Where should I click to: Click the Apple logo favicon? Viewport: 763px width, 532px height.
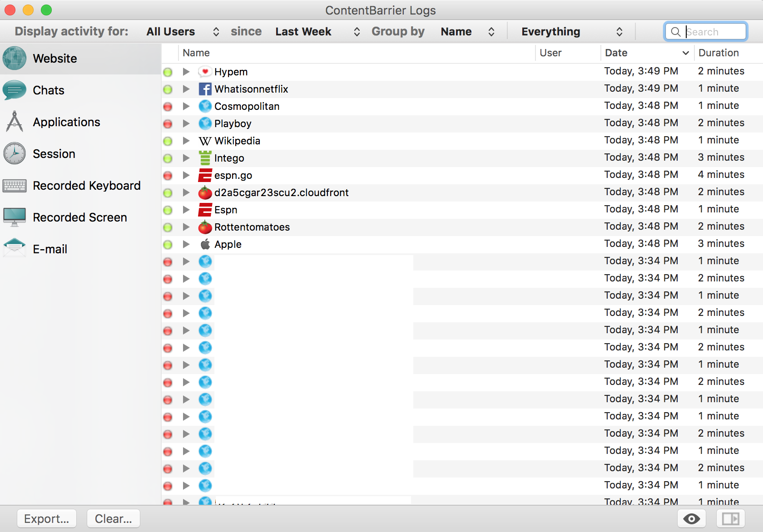[205, 244]
